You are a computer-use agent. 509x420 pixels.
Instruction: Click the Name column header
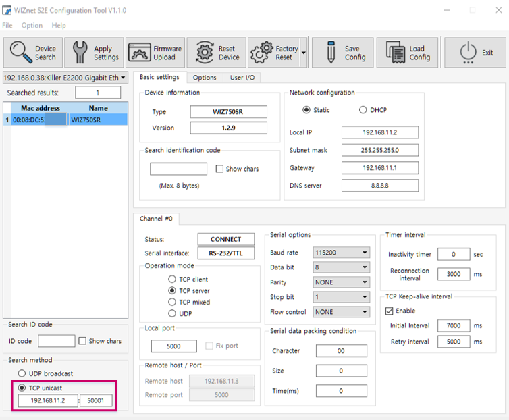tap(99, 108)
